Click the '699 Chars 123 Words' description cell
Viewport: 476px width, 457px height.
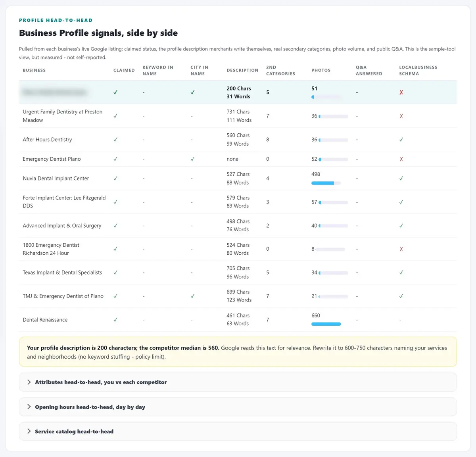(x=239, y=296)
